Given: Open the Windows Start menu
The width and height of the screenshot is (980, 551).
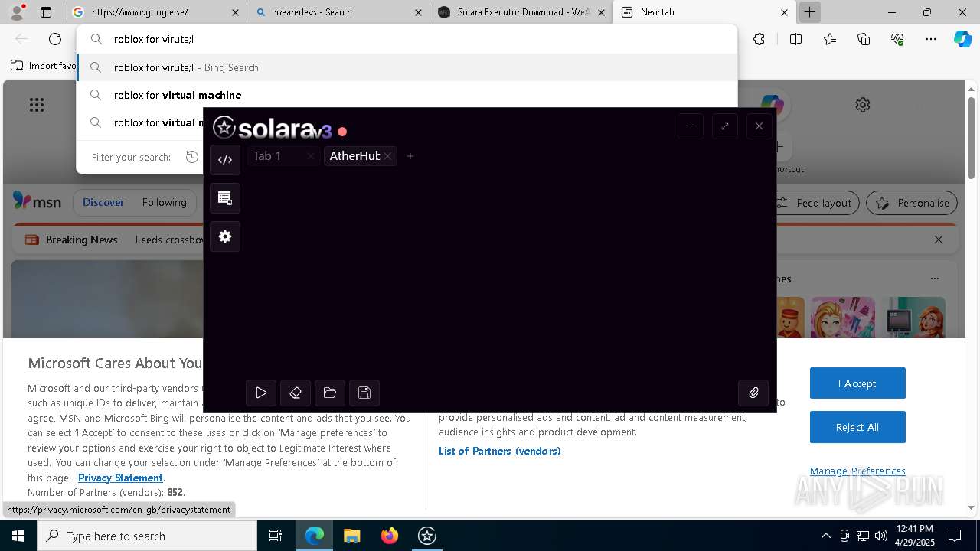Looking at the screenshot, I should pyautogui.click(x=18, y=536).
